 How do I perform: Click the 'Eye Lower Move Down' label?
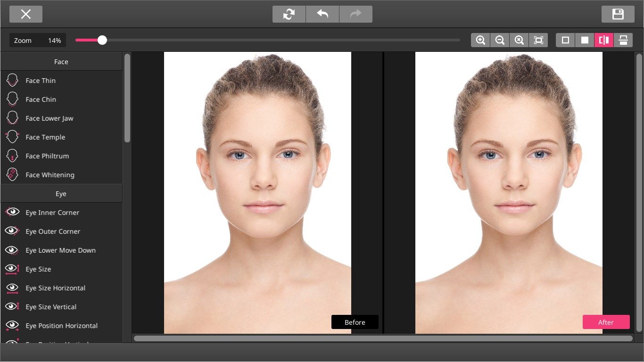click(x=61, y=250)
